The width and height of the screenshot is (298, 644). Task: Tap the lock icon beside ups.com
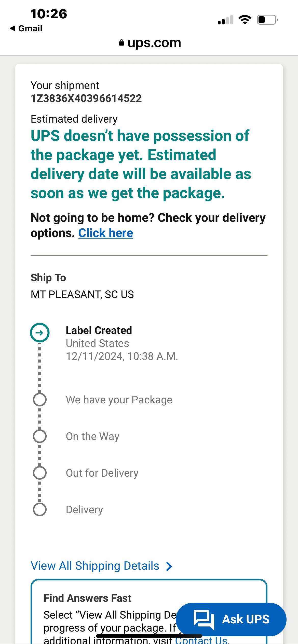point(121,43)
